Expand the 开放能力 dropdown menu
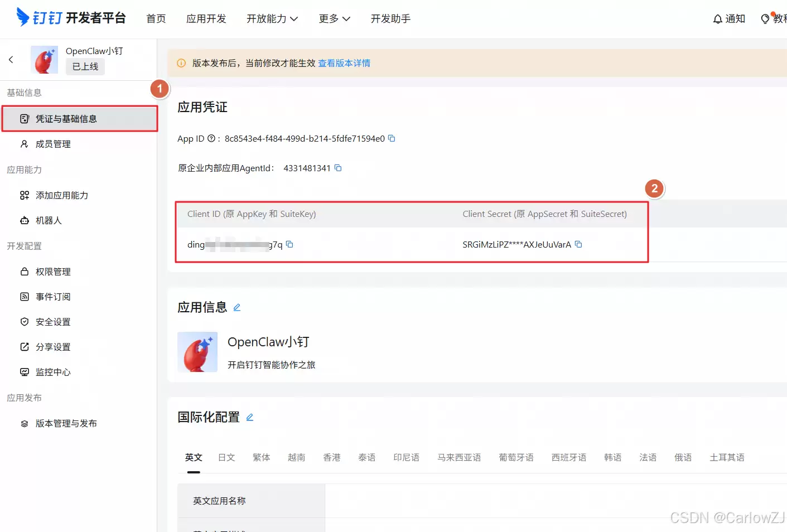This screenshot has height=532, width=787. point(272,19)
